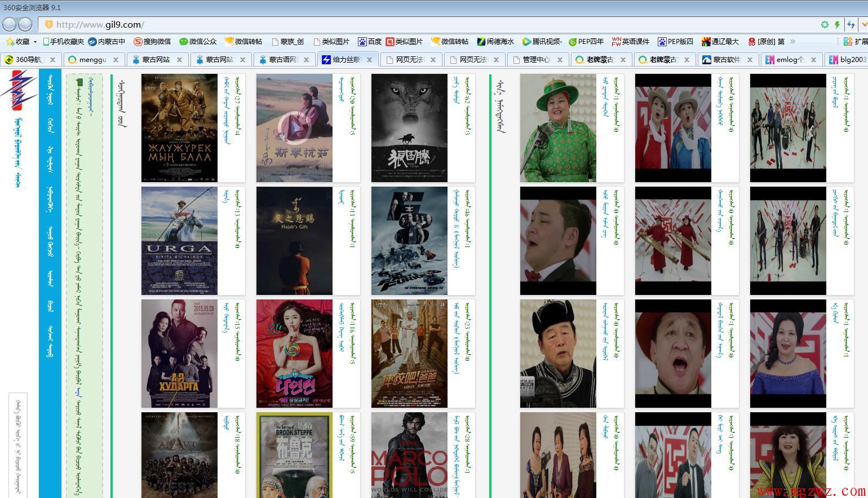This screenshot has width=868, height=498.
Task: Close the 蒙古语网 tab
Action: 306,59
